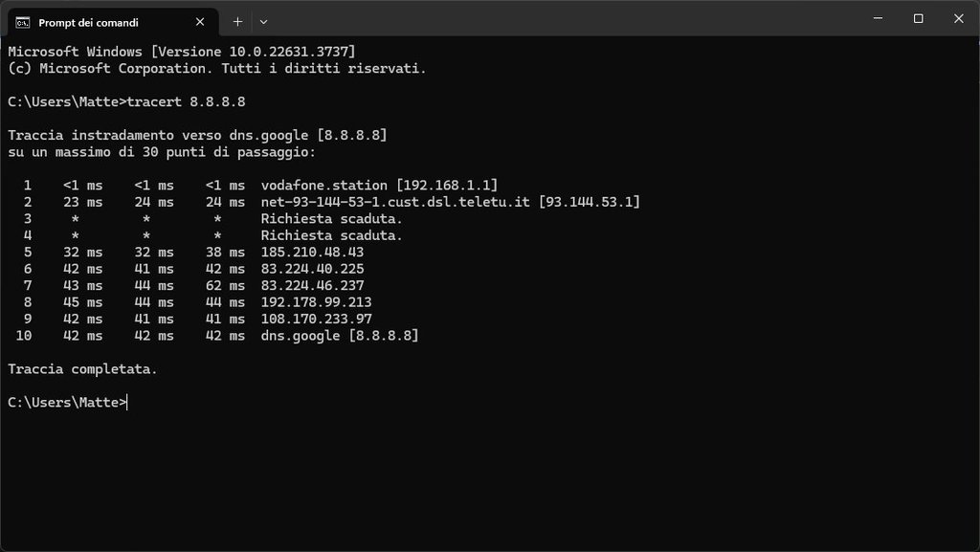Close the "Prompt dei comandi" tab
980x552 pixels.
(x=200, y=22)
